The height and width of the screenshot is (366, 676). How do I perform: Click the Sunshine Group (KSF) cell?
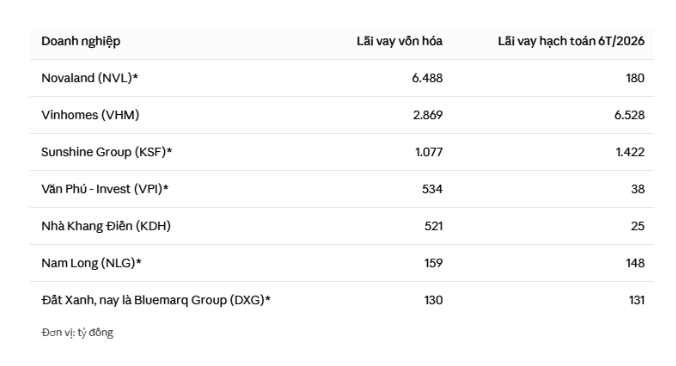[x=106, y=152]
